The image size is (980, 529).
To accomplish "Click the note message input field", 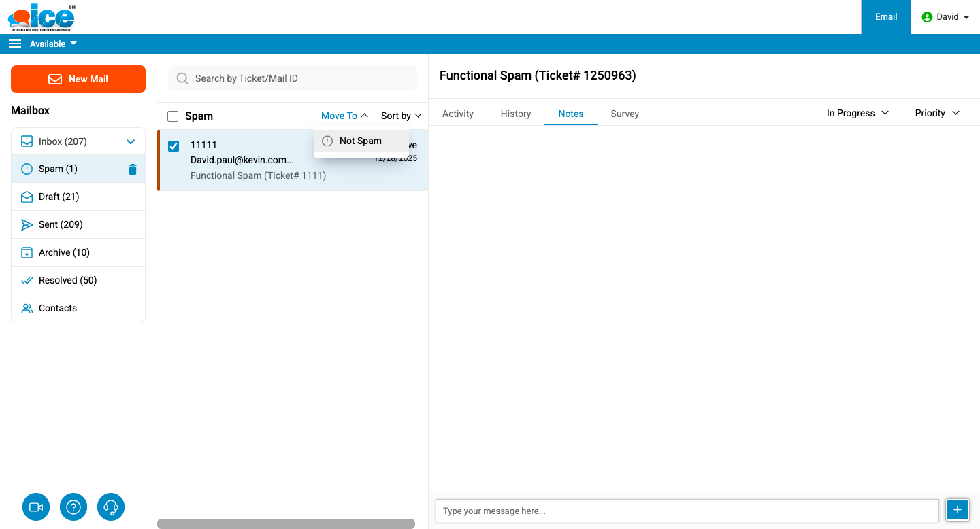I will 687,511.
